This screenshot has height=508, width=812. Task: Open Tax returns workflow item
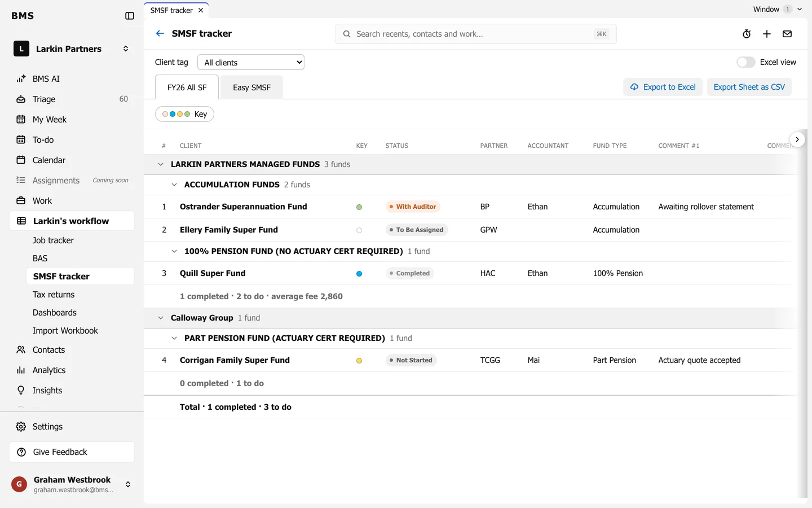click(80, 295)
